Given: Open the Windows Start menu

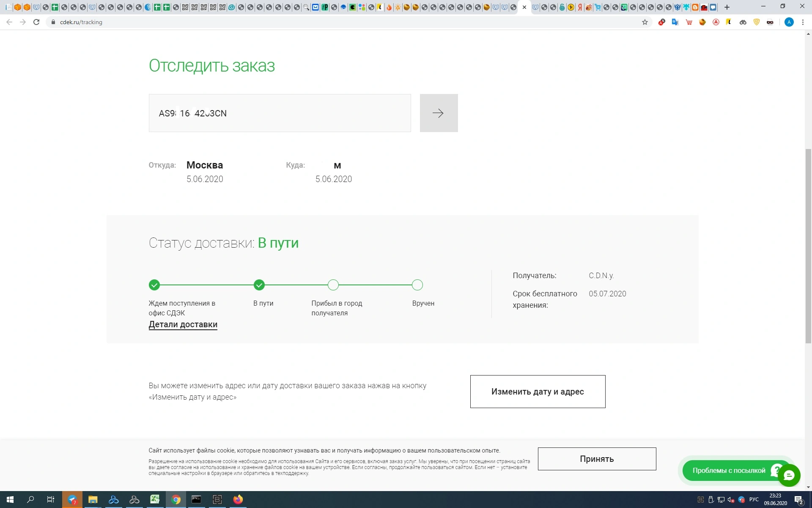Looking at the screenshot, I should [x=10, y=500].
